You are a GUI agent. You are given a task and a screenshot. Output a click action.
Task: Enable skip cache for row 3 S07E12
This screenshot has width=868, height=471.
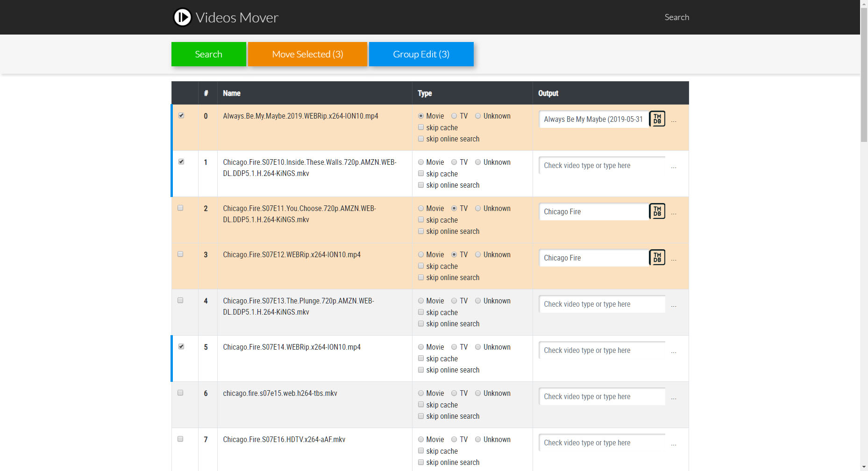click(x=421, y=266)
